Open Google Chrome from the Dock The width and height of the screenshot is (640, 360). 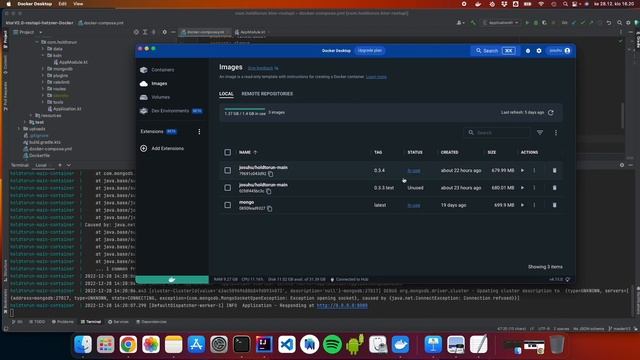[x=128, y=344]
